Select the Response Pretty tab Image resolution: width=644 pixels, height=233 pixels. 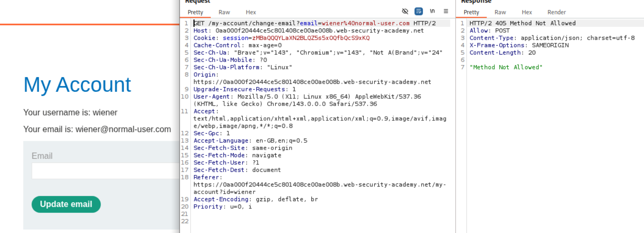471,12
